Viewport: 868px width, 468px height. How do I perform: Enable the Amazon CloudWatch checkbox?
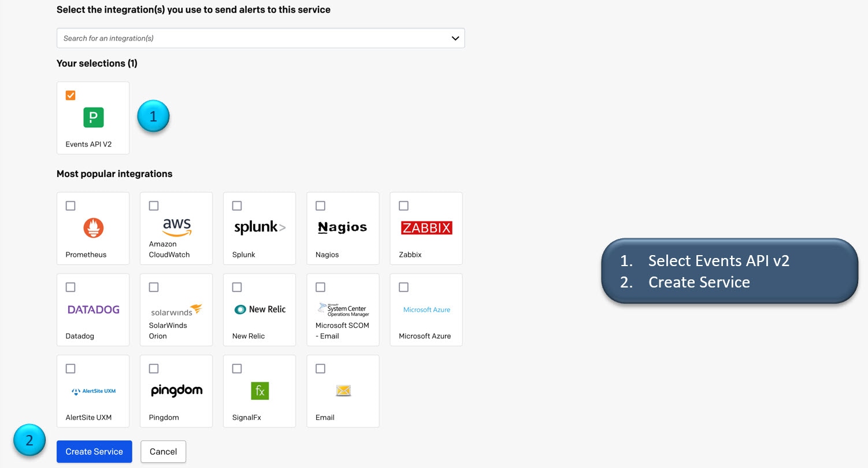[x=154, y=206]
